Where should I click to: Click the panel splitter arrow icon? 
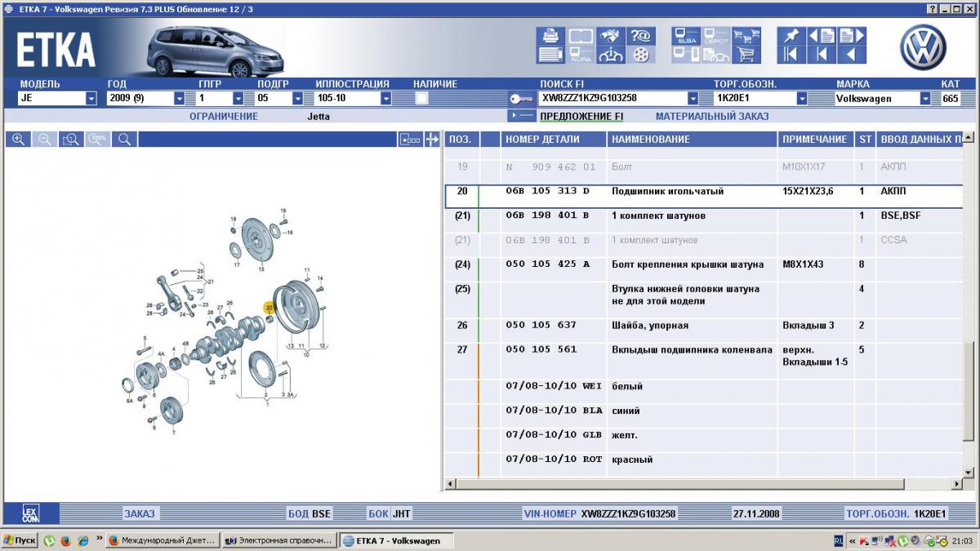point(432,140)
